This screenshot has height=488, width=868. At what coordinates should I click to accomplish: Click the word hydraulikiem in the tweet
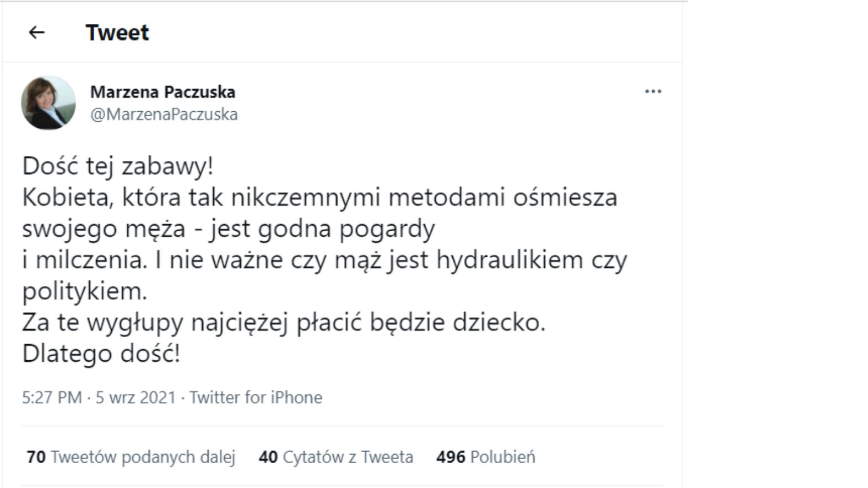tap(509, 260)
